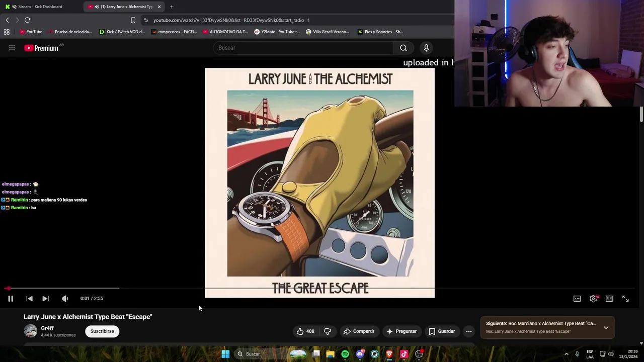Pause the playing video

coord(11,299)
